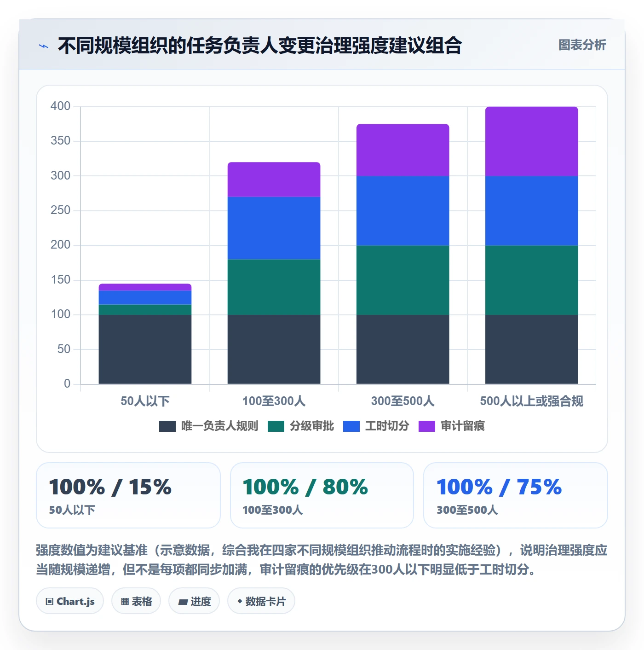Hide the 唯一负责人规则 series via legend label
The image size is (644, 650).
click(219, 426)
